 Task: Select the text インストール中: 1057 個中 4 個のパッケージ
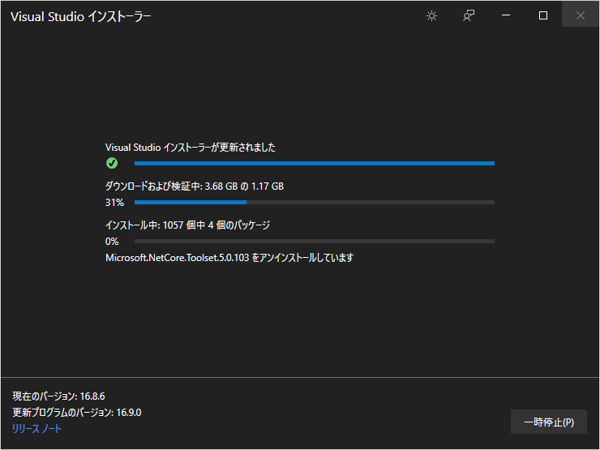click(188, 225)
